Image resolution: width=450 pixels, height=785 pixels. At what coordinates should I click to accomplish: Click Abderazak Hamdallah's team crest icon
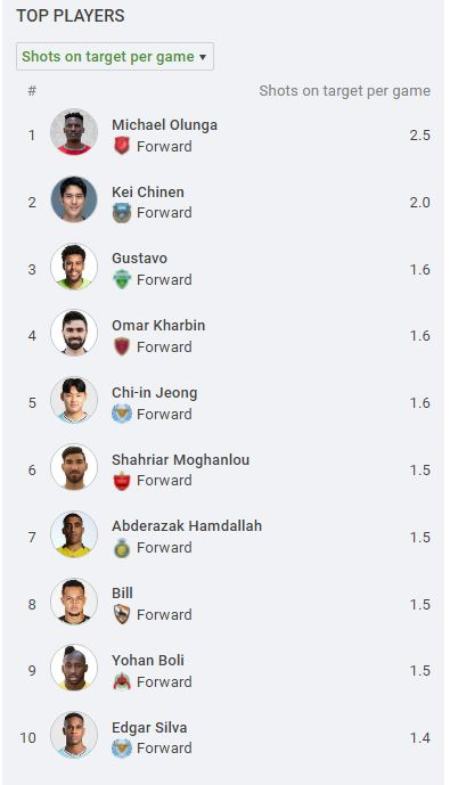tap(122, 548)
